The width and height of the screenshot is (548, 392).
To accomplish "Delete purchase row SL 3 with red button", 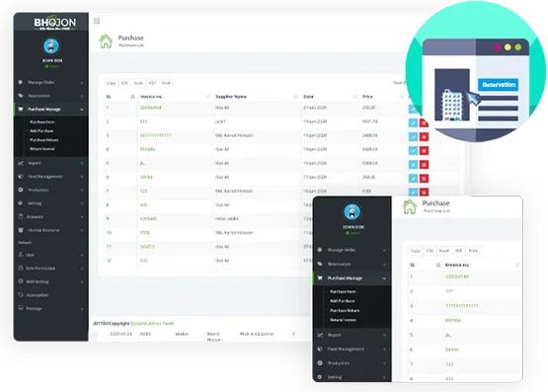I will click(424, 136).
